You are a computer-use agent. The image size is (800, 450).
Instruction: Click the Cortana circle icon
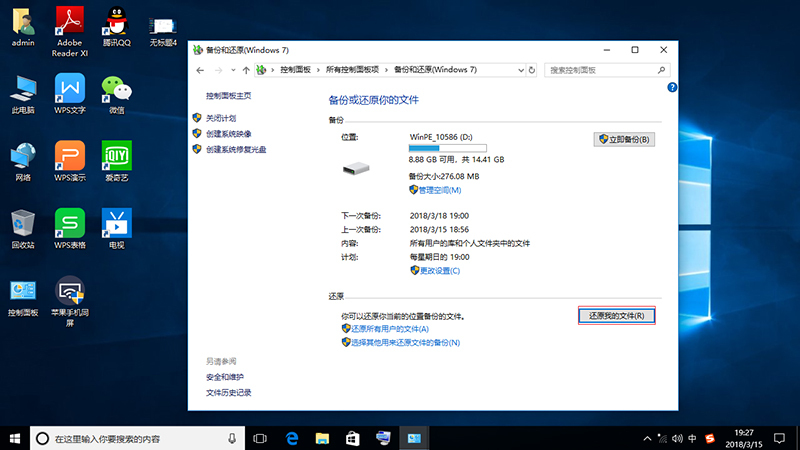tap(42, 438)
